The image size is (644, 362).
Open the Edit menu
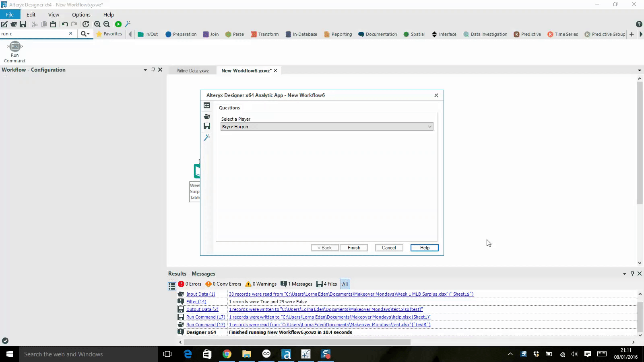click(x=31, y=14)
